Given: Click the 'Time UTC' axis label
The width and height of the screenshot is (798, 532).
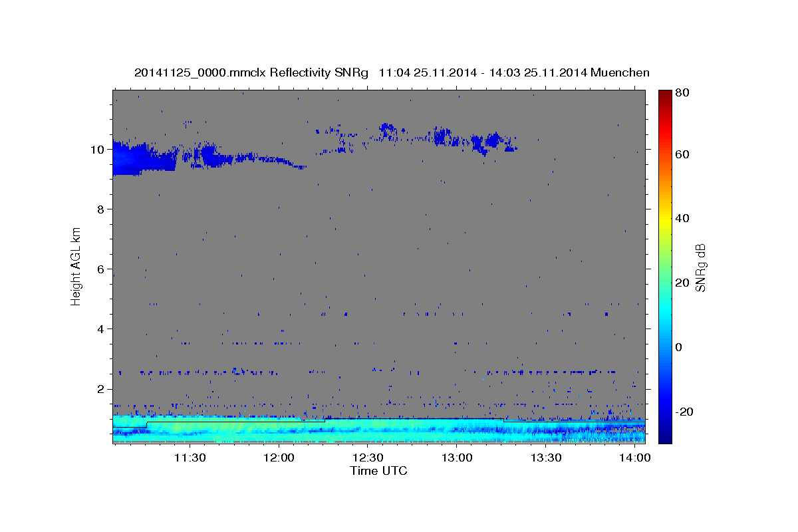Looking at the screenshot, I should click(378, 471).
